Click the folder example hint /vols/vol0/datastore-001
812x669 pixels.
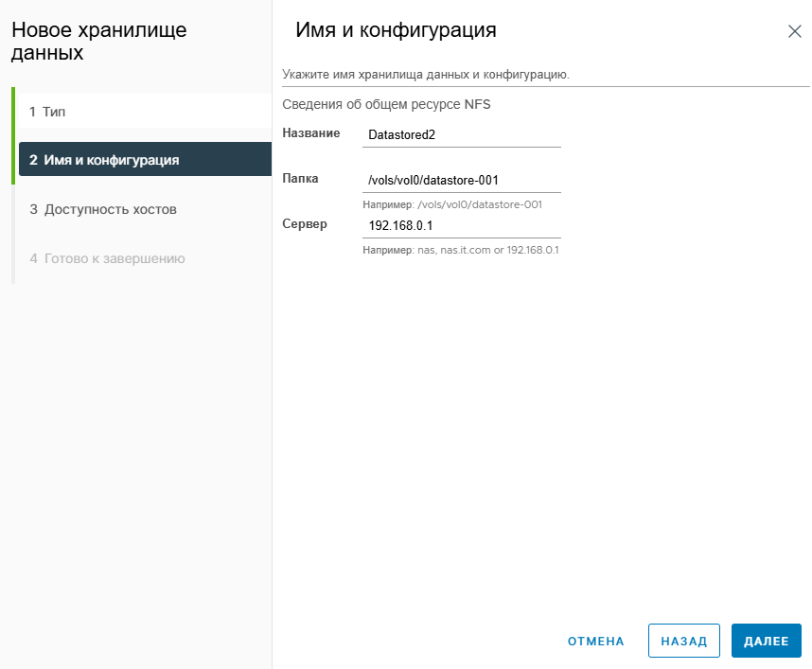pos(452,204)
